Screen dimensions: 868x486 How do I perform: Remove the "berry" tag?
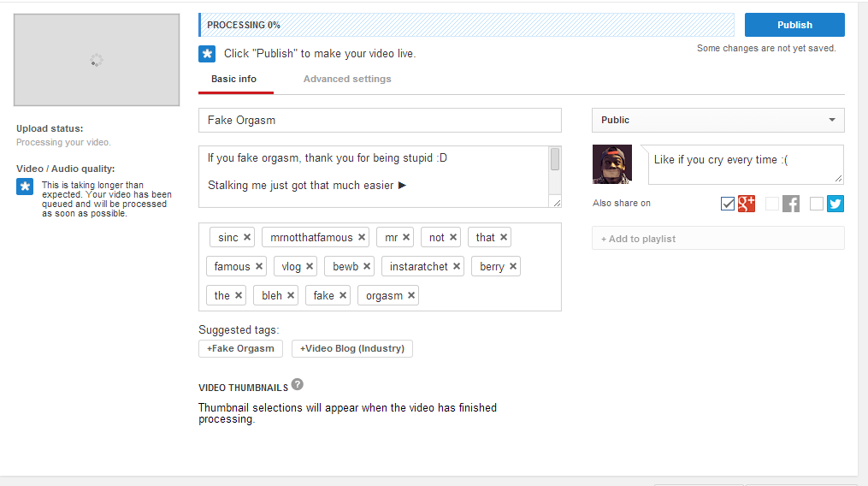coord(512,267)
